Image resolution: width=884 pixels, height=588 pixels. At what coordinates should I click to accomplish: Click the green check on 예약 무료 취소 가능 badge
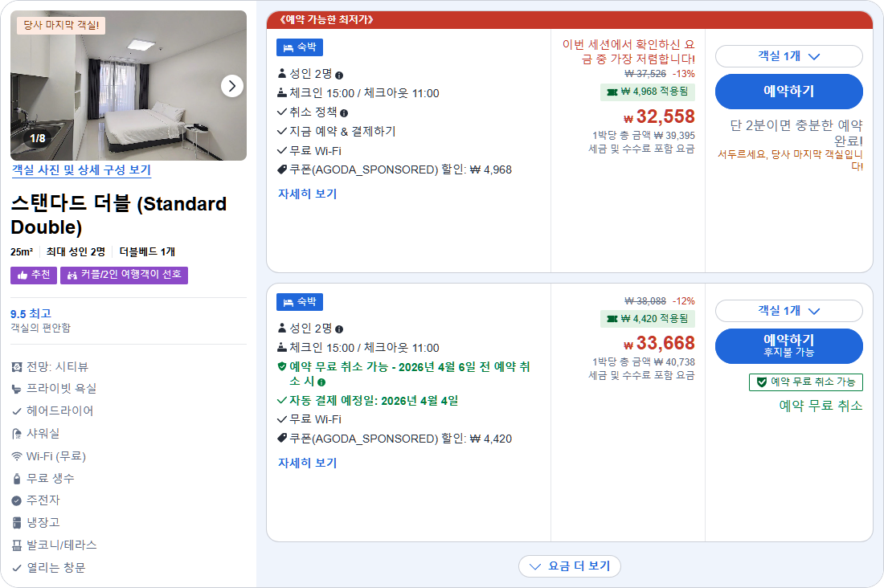pos(763,382)
